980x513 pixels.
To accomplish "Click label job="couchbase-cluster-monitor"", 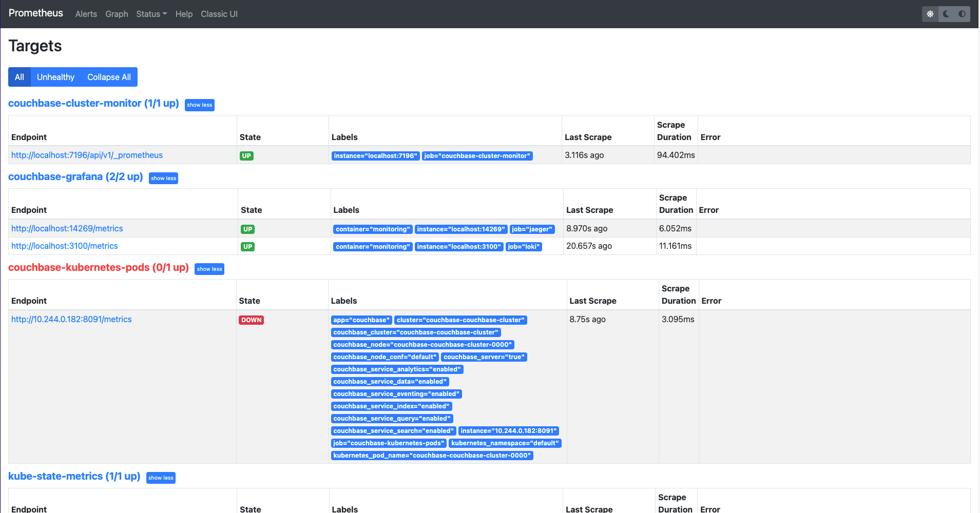I will pos(477,156).
